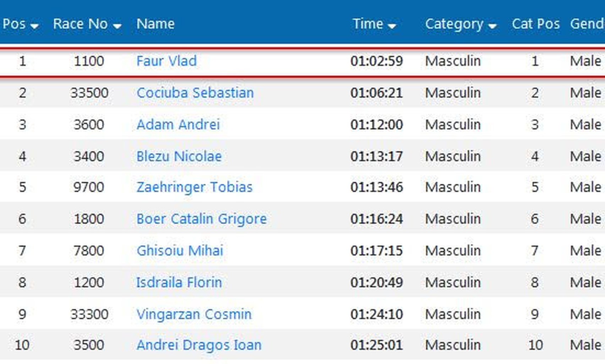Sort by Race No column arrow
This screenshot has width=605, height=364.
(x=117, y=26)
